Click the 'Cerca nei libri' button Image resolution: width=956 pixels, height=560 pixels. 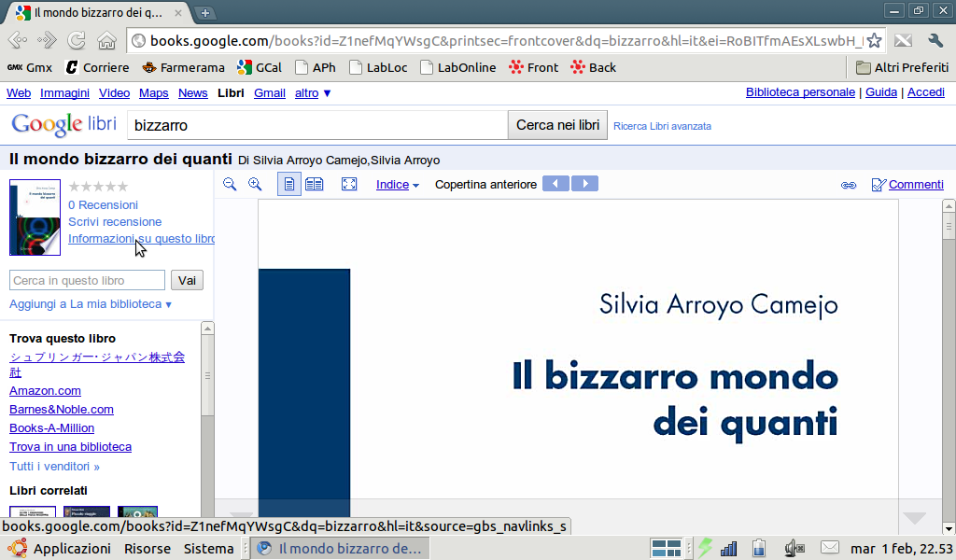557,125
